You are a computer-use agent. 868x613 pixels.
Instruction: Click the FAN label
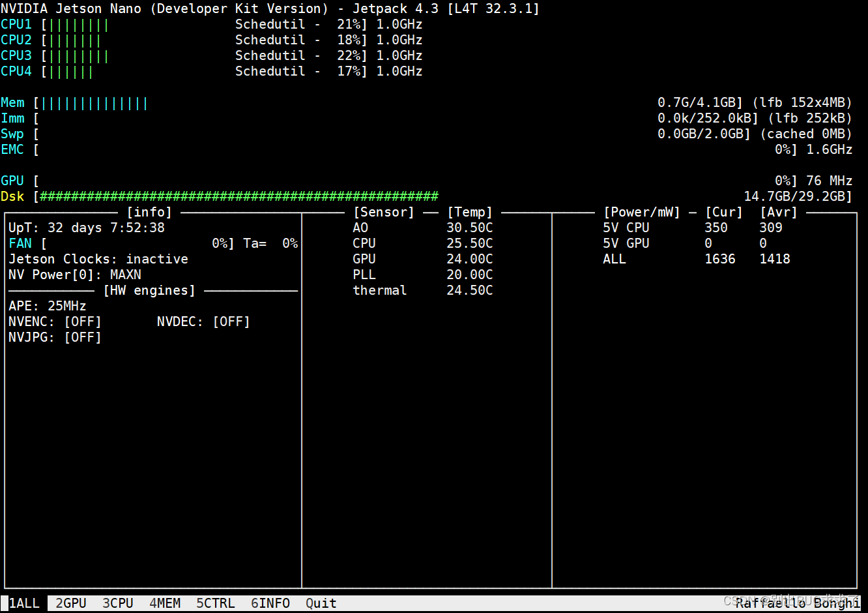(x=20, y=243)
